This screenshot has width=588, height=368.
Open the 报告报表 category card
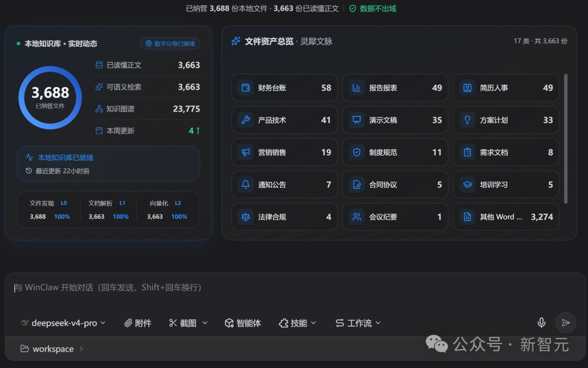pyautogui.click(x=395, y=88)
